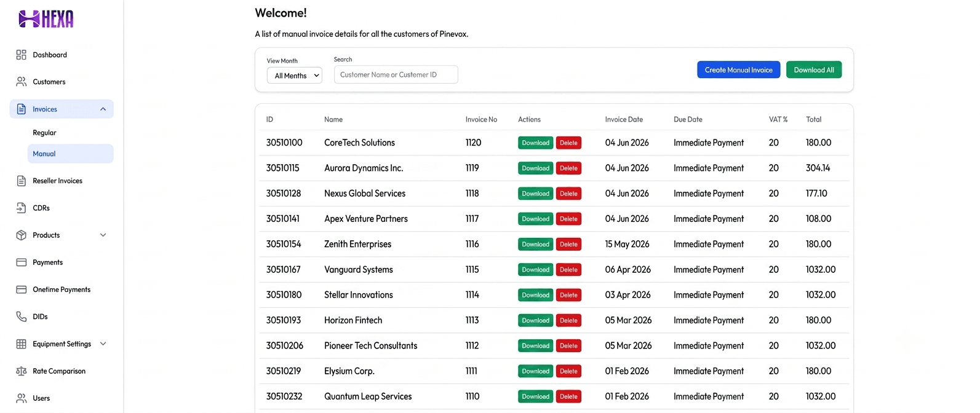This screenshot has width=980, height=413.
Task: Click customer ID 30510232
Action: click(284, 396)
